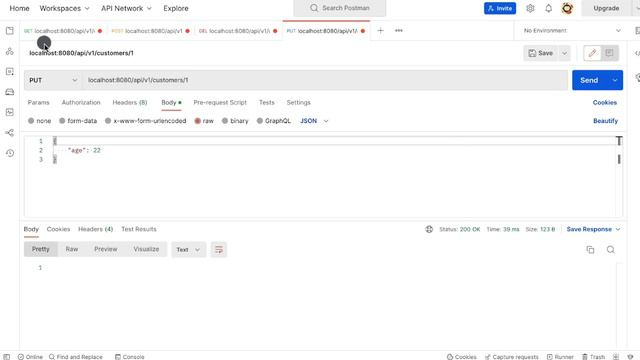Click the Save button
The height and width of the screenshot is (360, 640).
(541, 53)
